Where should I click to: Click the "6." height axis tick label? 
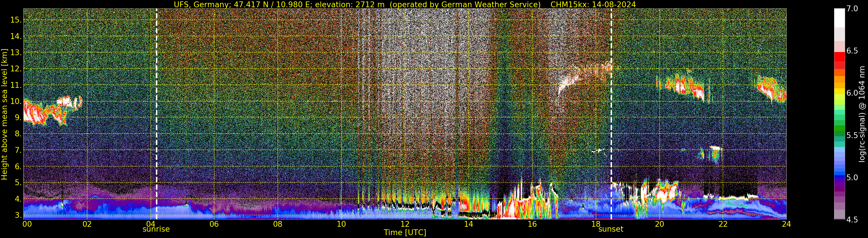click(18, 166)
